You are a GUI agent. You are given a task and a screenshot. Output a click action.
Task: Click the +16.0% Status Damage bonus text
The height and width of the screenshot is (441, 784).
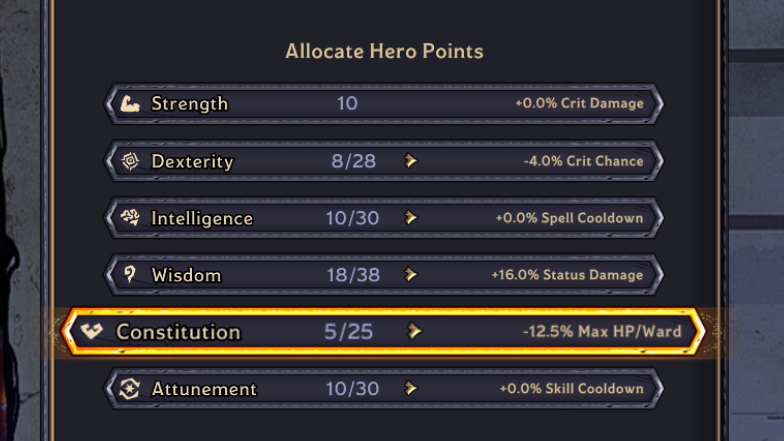point(567,275)
